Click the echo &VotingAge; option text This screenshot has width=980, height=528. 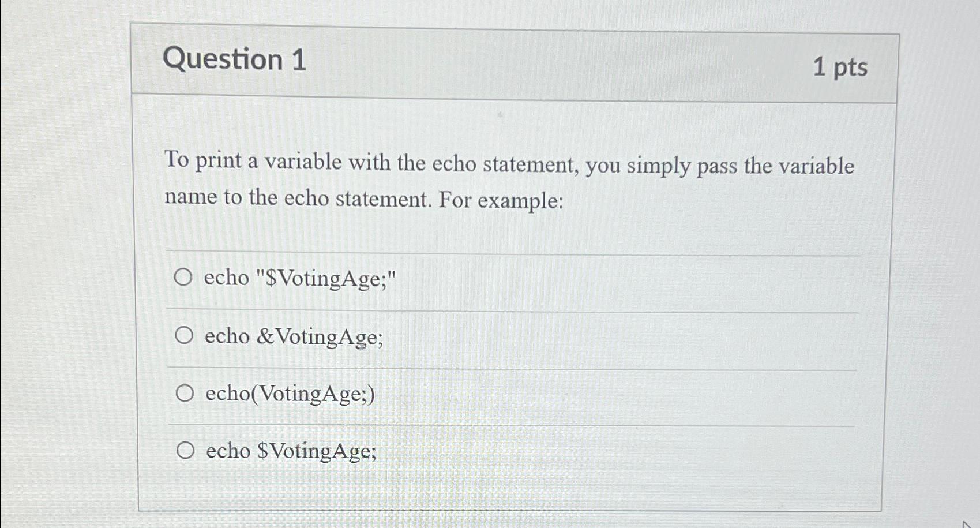pyautogui.click(x=291, y=336)
